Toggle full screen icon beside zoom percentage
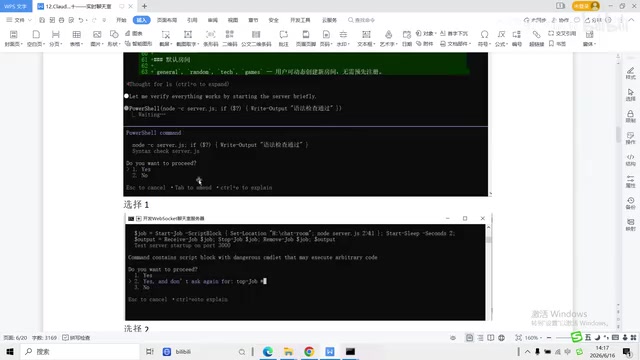The image size is (640, 360). tap(518, 338)
